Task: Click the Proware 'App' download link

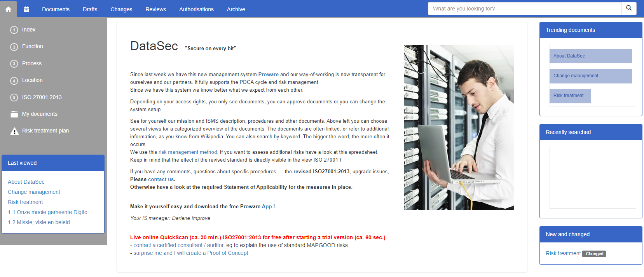Action: click(267, 206)
